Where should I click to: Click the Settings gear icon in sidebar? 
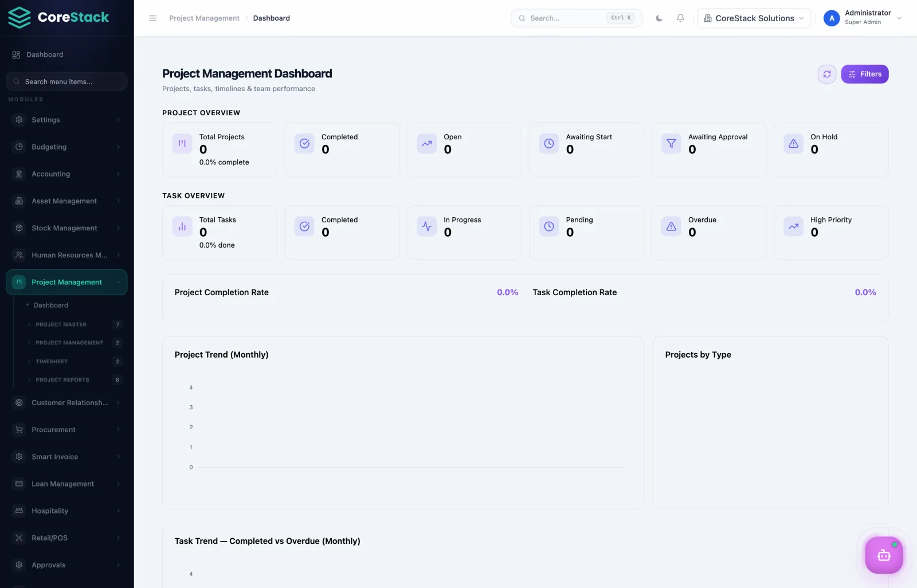(19, 120)
